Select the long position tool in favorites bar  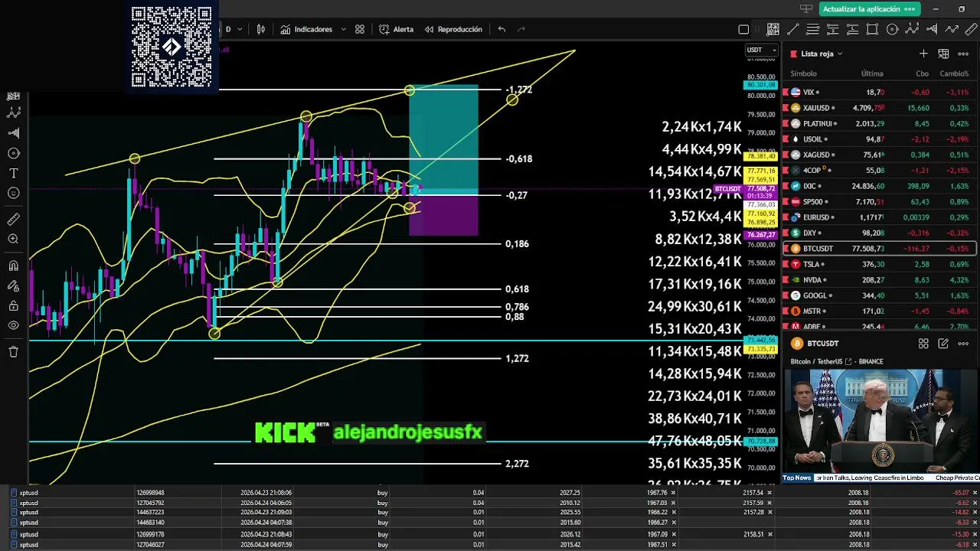(852, 30)
